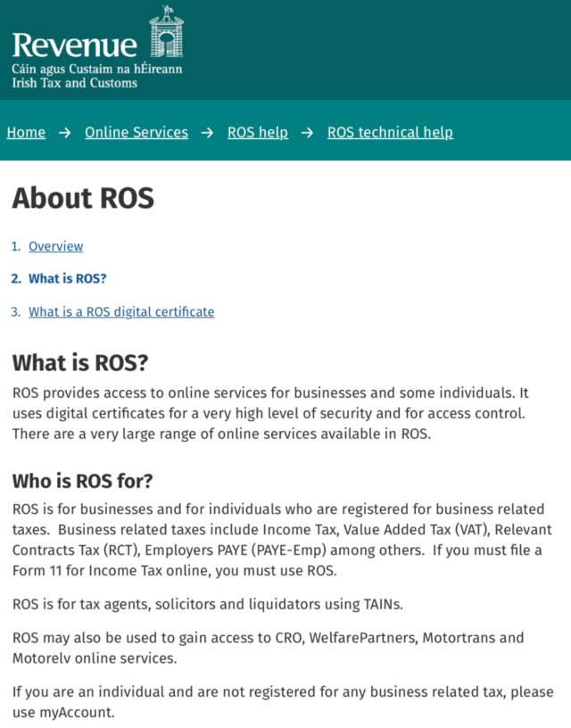Click paragraph starting 'ROS provides access to online'
The width and height of the screenshot is (571, 728).
pos(270,413)
